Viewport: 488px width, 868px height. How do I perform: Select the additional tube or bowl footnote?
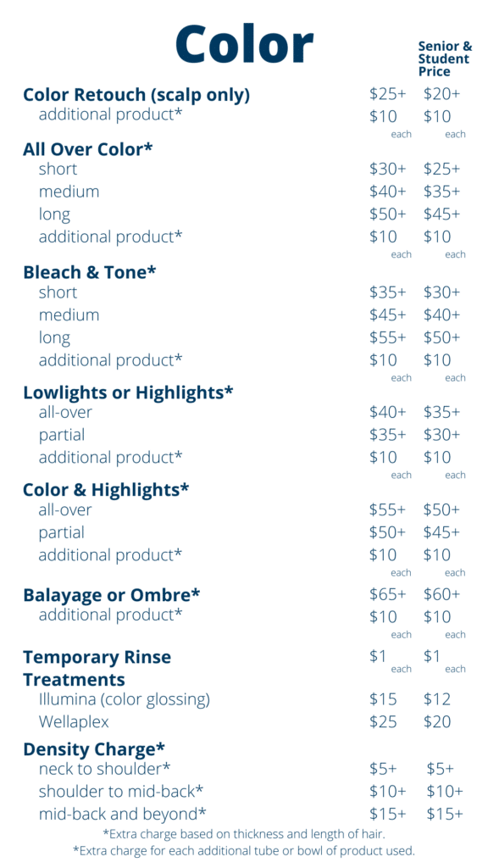tap(244, 849)
